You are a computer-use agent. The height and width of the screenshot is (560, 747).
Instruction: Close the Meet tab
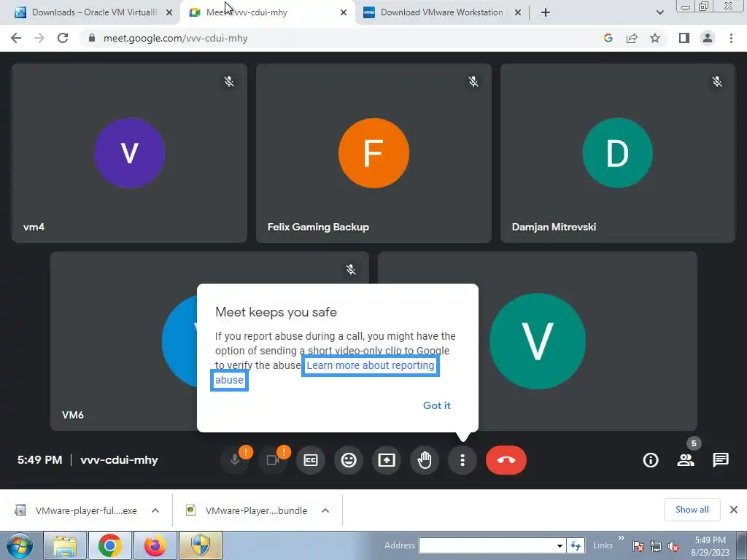pyautogui.click(x=344, y=12)
